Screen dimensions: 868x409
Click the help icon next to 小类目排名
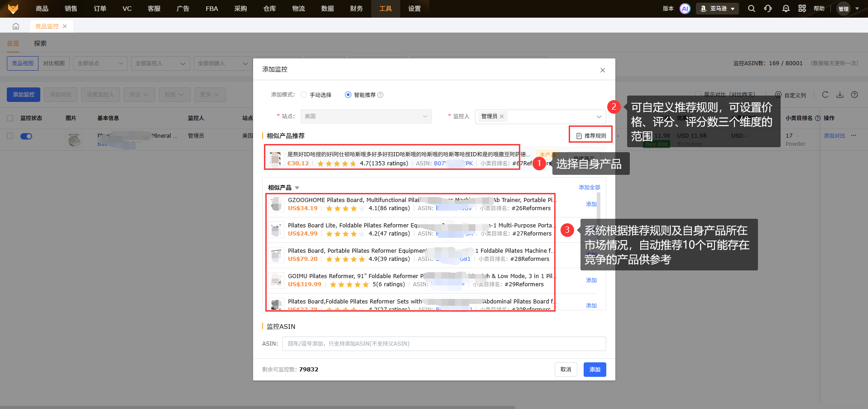pyautogui.click(x=818, y=118)
